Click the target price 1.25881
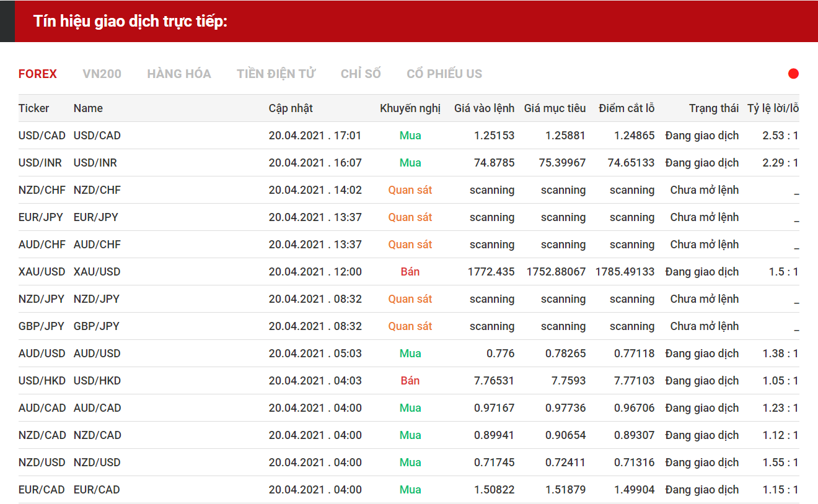Image resolution: width=818 pixels, height=504 pixels. click(x=566, y=136)
